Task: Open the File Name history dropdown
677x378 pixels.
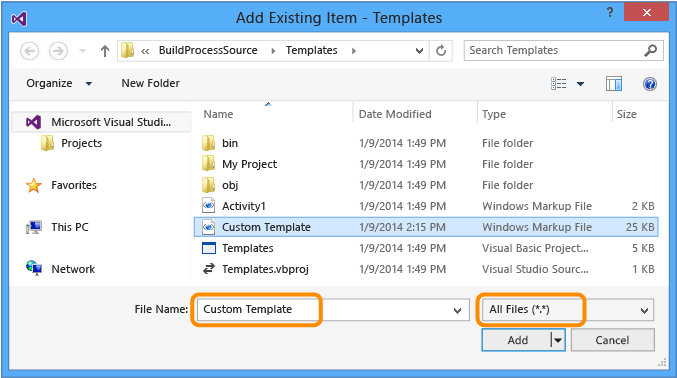Action: pyautogui.click(x=458, y=310)
